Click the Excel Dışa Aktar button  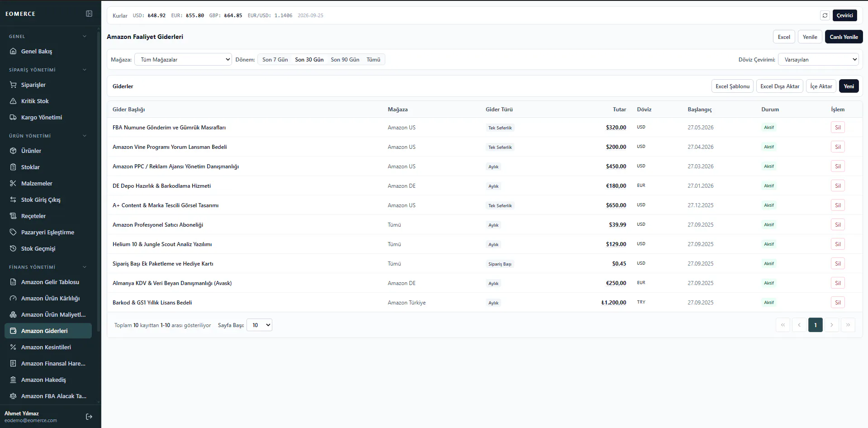point(780,86)
